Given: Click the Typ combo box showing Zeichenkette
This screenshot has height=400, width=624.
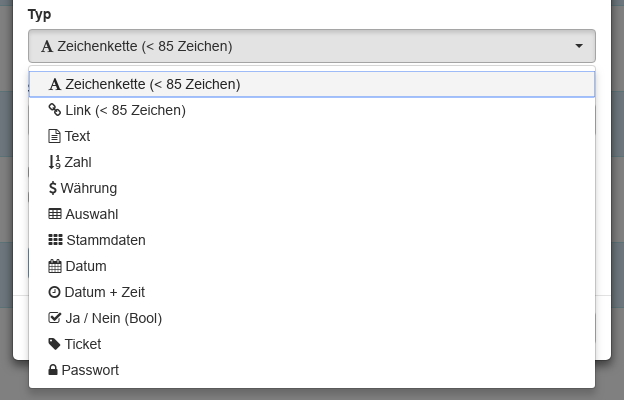Looking at the screenshot, I should [300, 46].
